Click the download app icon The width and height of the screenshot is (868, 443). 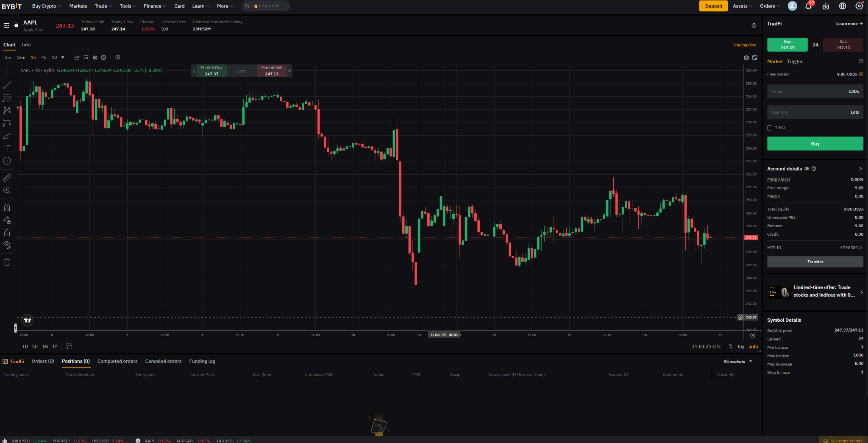(826, 6)
